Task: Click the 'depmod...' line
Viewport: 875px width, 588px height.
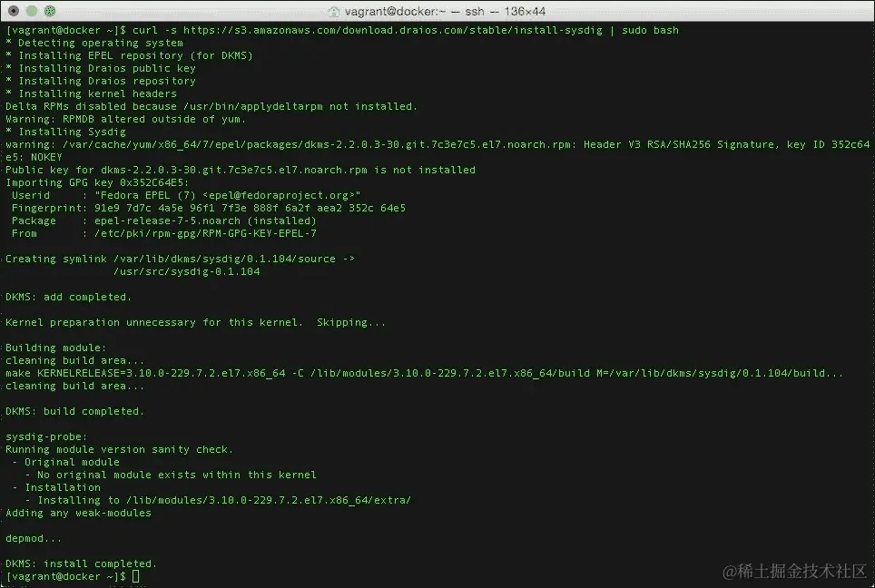Action: [x=34, y=538]
